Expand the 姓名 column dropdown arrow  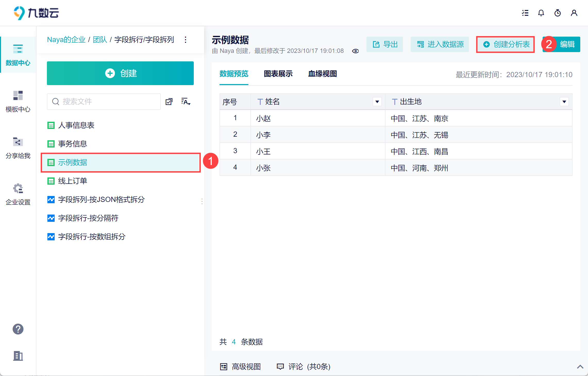pyautogui.click(x=377, y=102)
